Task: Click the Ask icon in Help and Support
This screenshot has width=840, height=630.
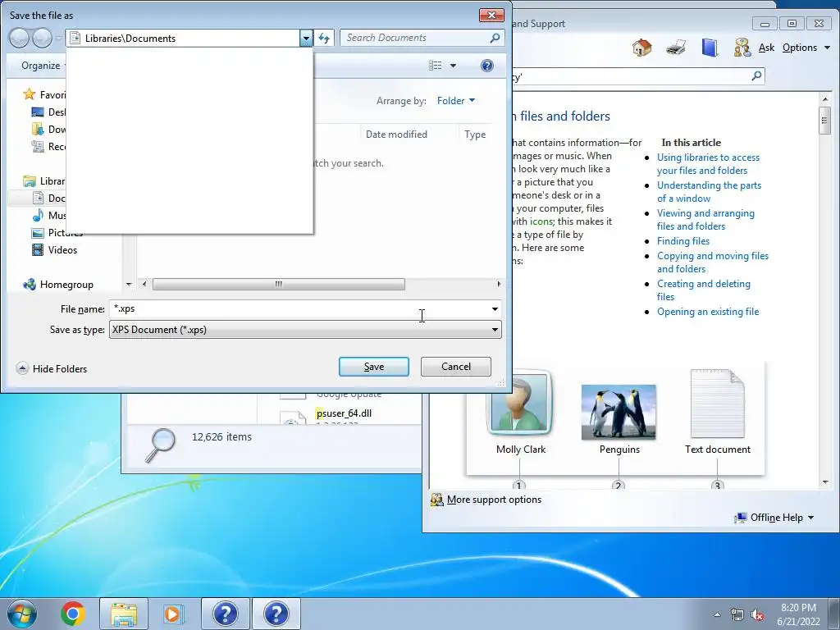Action: tap(742, 48)
